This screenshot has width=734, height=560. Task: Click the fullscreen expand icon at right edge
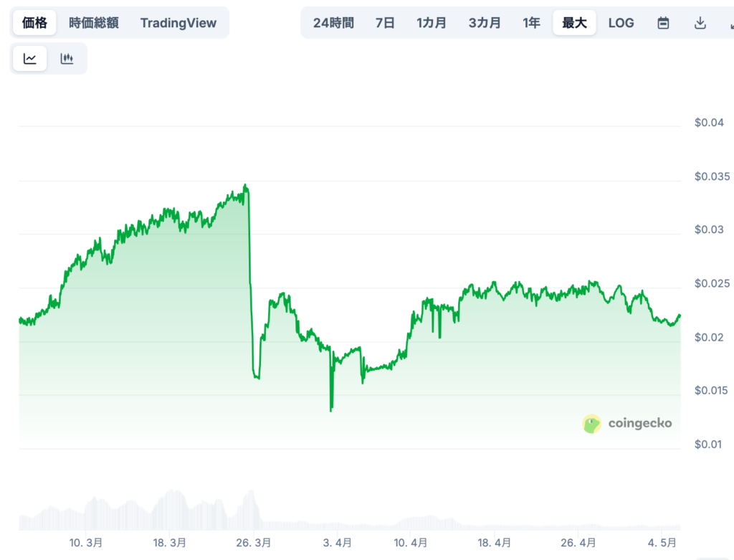pos(730,23)
